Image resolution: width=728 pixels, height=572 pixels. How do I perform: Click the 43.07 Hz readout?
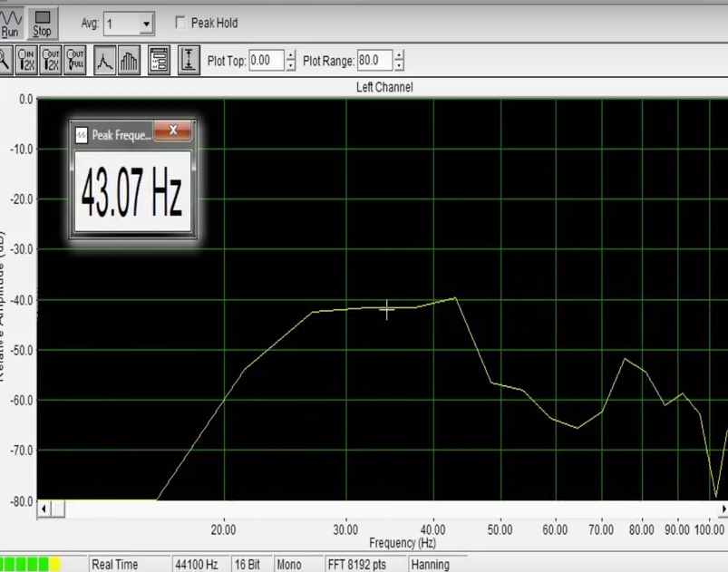tap(132, 191)
